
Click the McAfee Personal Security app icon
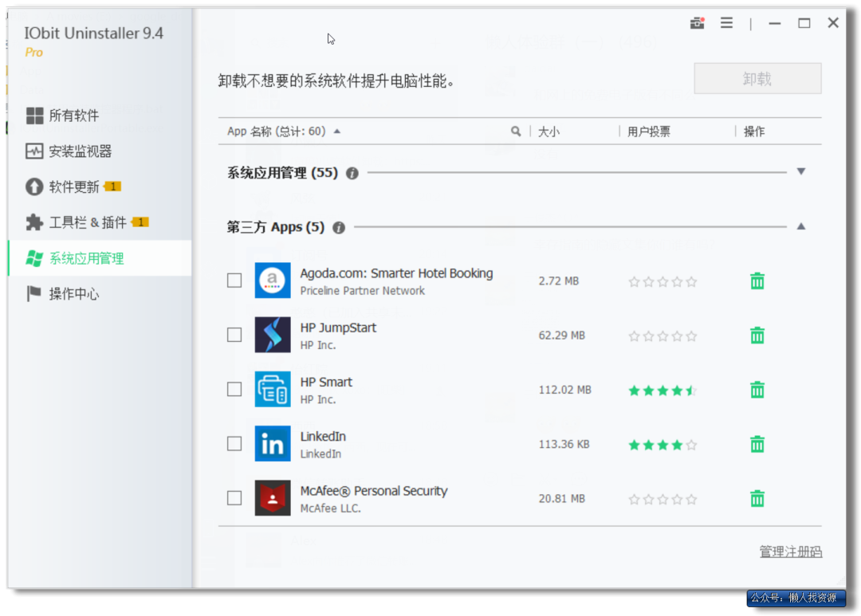pos(273,498)
